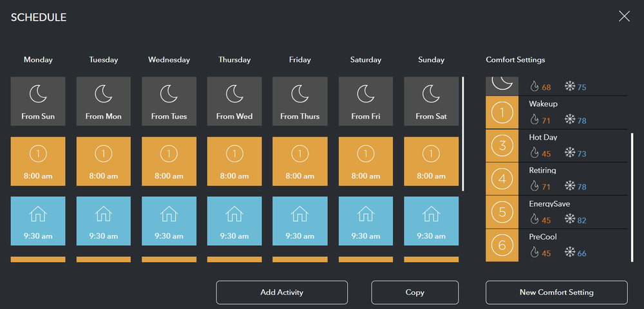The width and height of the screenshot is (644, 309).
Task: Choose the PreCool comfort setting icon 6
Action: 502,245
